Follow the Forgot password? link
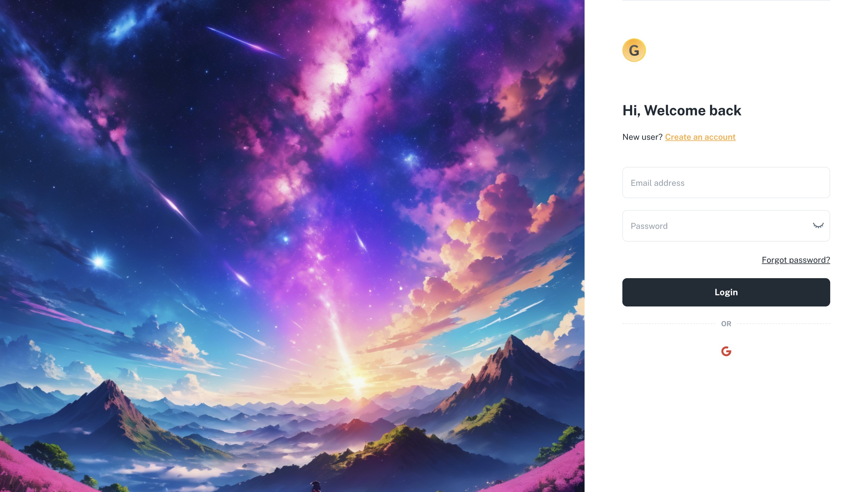Viewport: 868px width, 492px height. [x=795, y=260]
